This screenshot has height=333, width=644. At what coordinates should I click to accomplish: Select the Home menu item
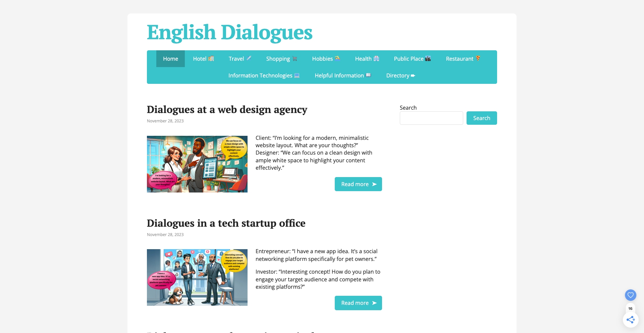point(170,59)
